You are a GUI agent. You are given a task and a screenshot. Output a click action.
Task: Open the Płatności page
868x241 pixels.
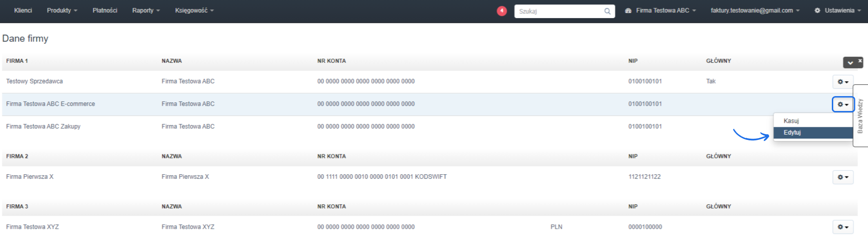tap(105, 10)
